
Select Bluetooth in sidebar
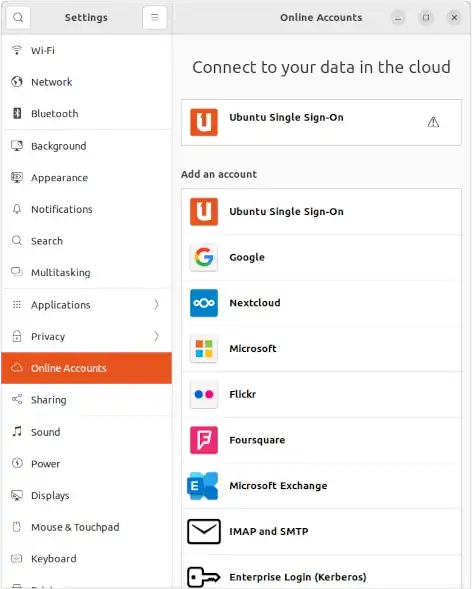pos(87,113)
